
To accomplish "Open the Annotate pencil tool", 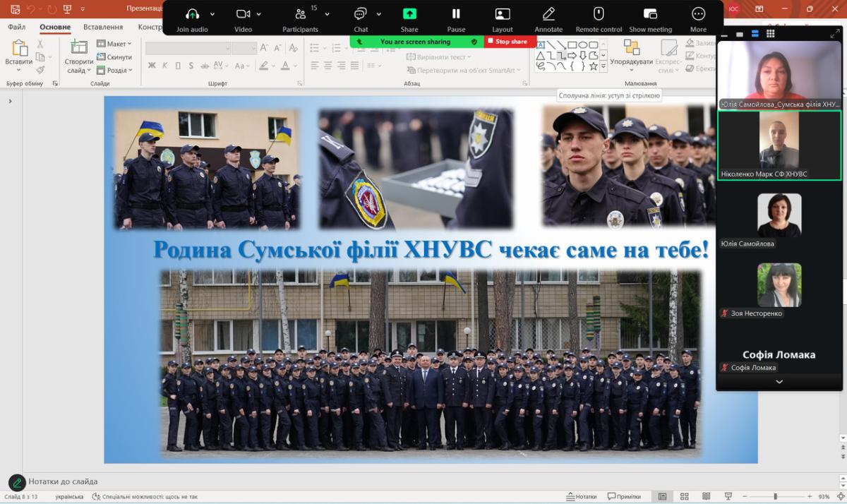I will 548,14.
